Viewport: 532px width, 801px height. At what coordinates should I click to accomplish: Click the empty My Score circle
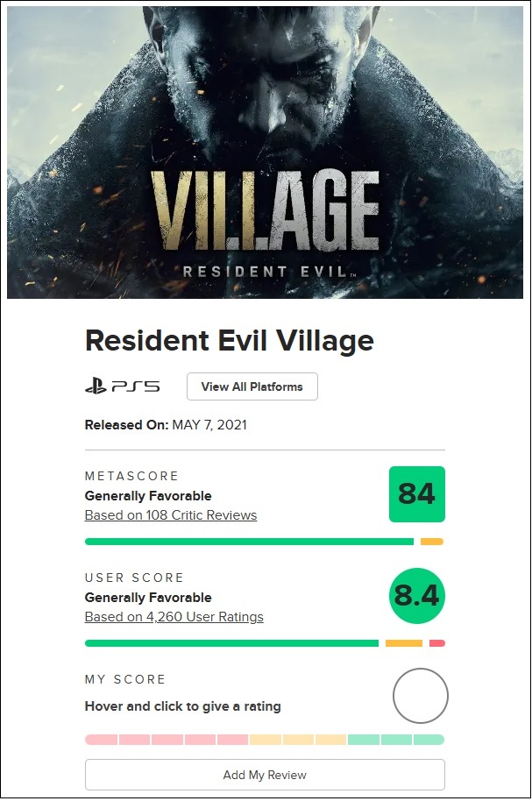(420, 696)
